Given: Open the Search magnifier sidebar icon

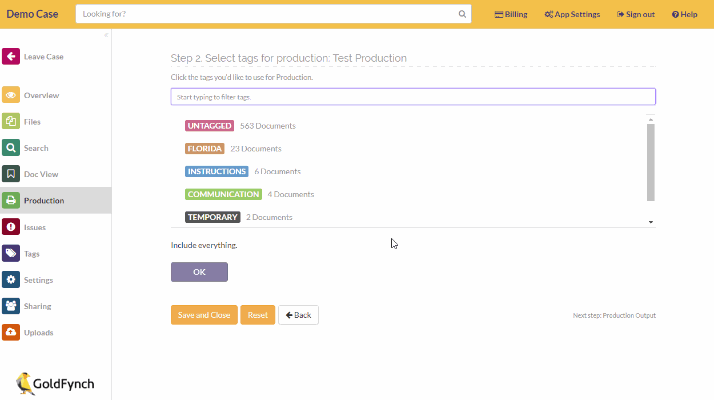Looking at the screenshot, I should (x=11, y=148).
